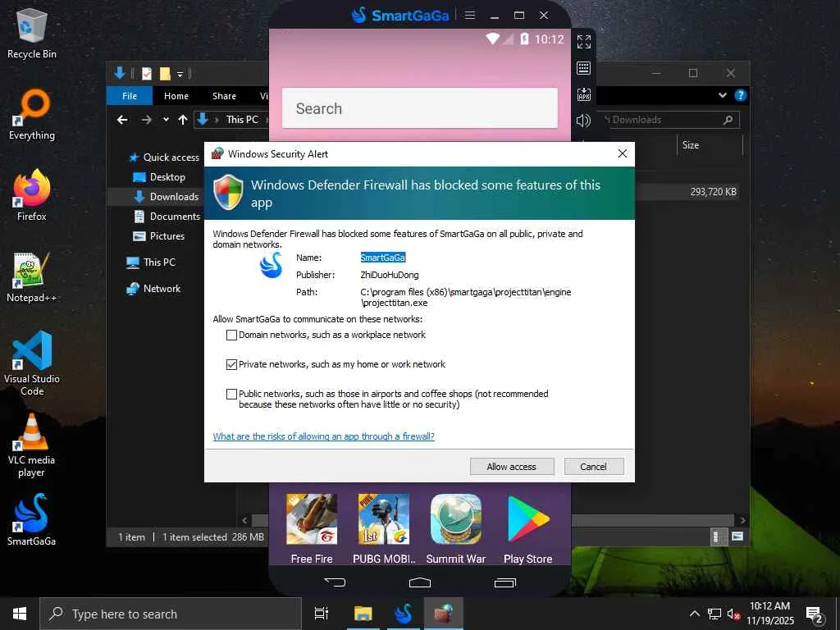
Task: Click the taskbar network status icon
Action: click(714, 614)
